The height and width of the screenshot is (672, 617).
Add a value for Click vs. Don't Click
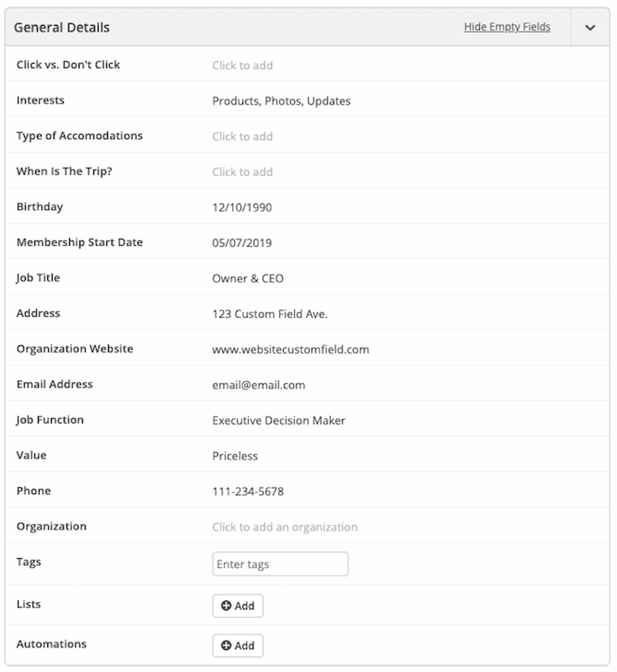click(243, 66)
